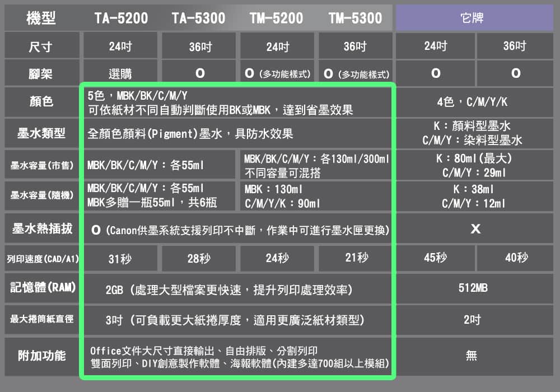
Task: Click the 記憶體(RAM) row label
Action: point(42,288)
